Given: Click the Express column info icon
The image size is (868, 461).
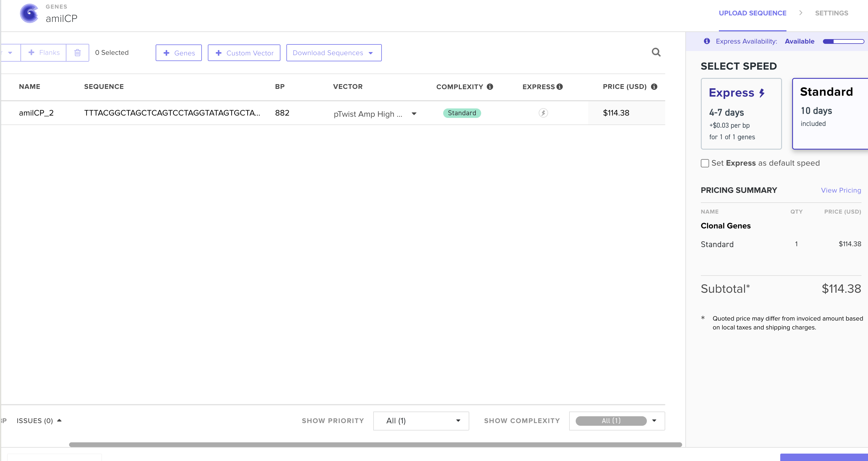Looking at the screenshot, I should (x=560, y=87).
